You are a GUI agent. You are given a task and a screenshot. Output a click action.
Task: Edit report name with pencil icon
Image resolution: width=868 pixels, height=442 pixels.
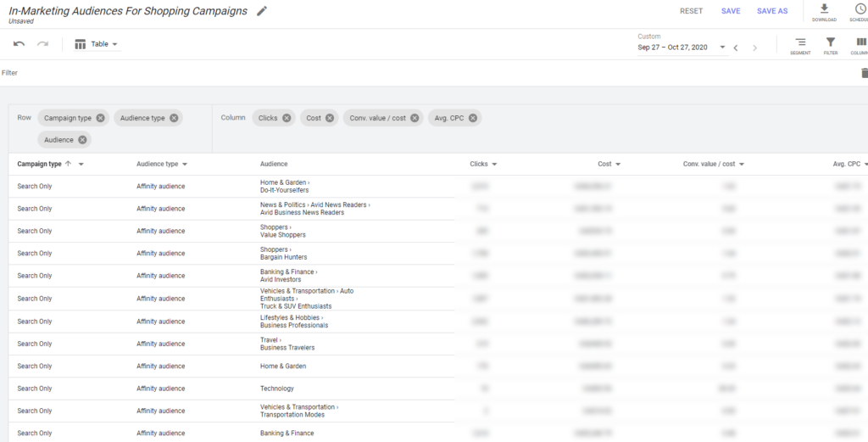(x=262, y=11)
